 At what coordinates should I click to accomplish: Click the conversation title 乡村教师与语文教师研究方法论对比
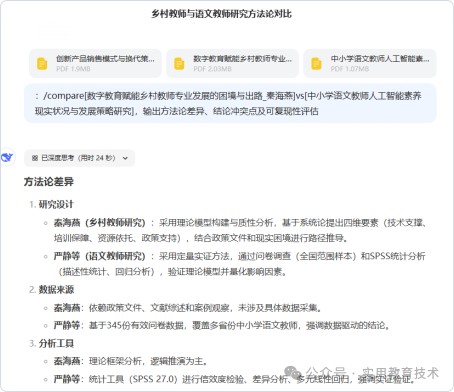[x=221, y=14]
